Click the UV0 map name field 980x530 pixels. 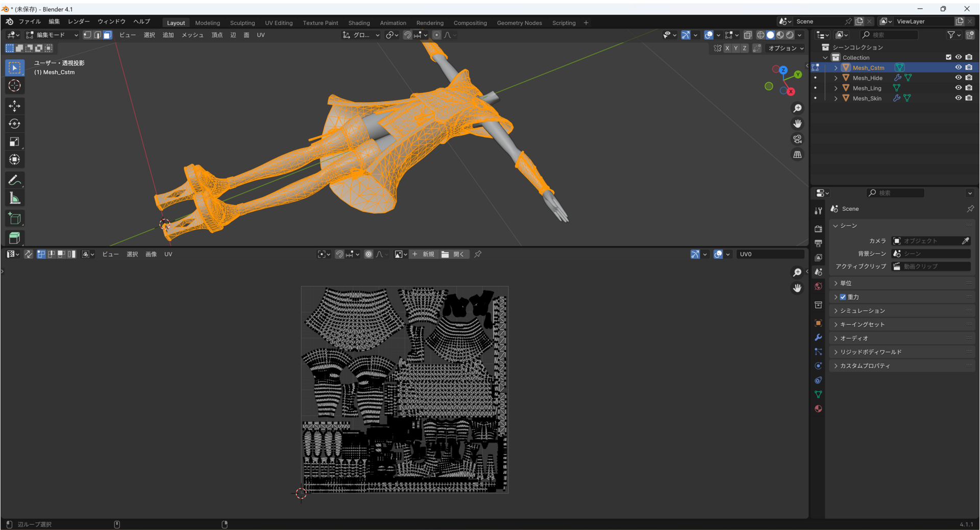tap(770, 254)
